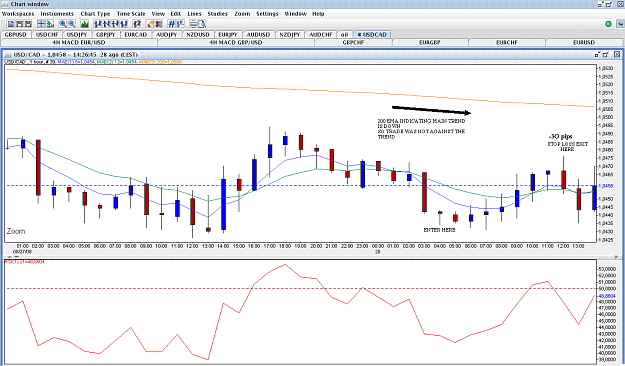Screen dimensions: 625x366
Task: Open the View menu
Action: pos(158,14)
